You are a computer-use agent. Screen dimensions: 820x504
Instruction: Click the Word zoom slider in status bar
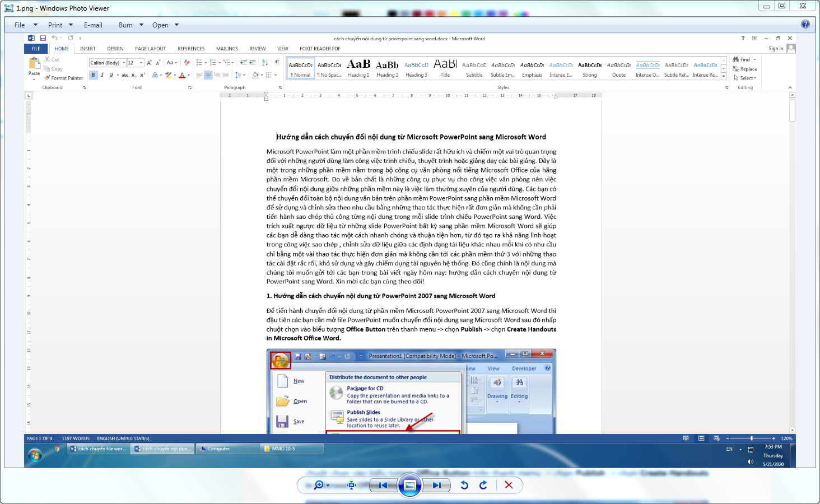pyautogui.click(x=752, y=438)
